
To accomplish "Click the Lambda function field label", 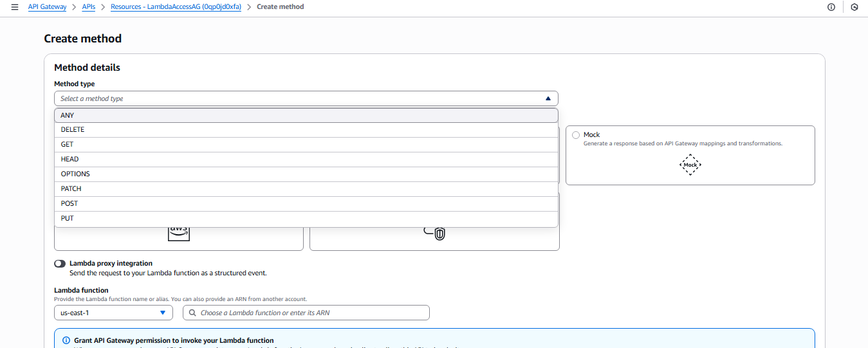I will 81,291.
